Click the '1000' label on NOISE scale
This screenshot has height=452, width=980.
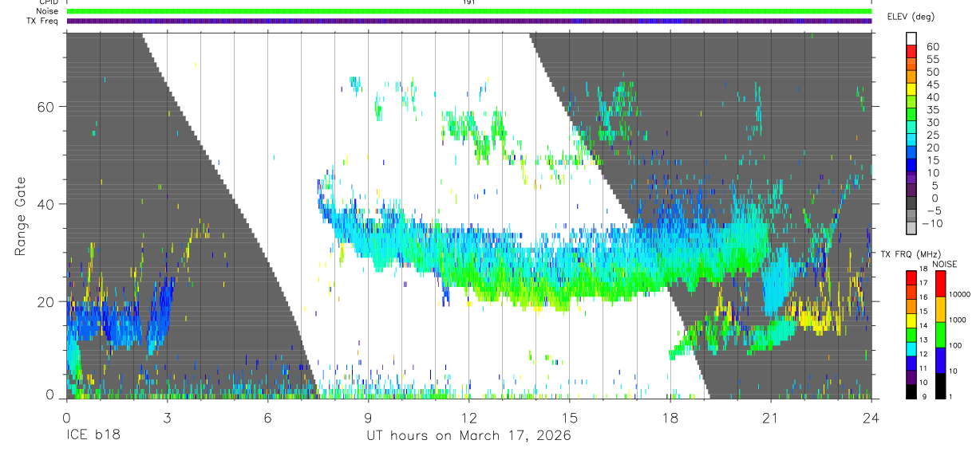(958, 320)
